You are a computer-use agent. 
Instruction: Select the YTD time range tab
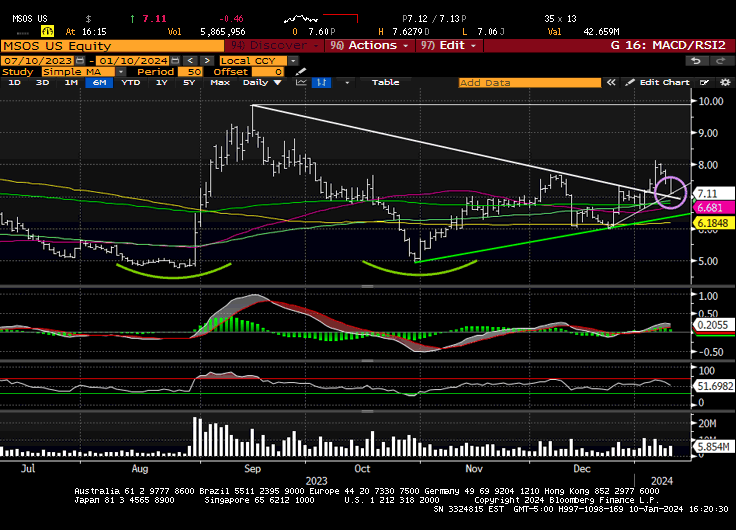(x=130, y=83)
